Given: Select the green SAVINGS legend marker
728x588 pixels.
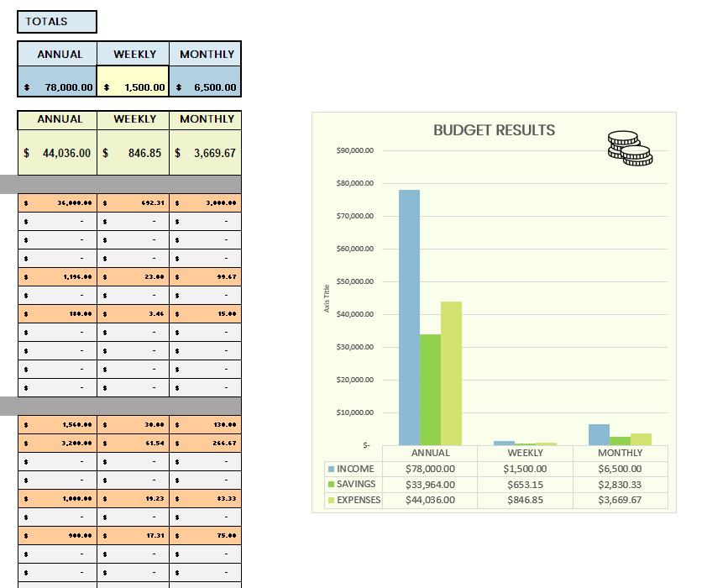Looking at the screenshot, I should pyautogui.click(x=327, y=484).
